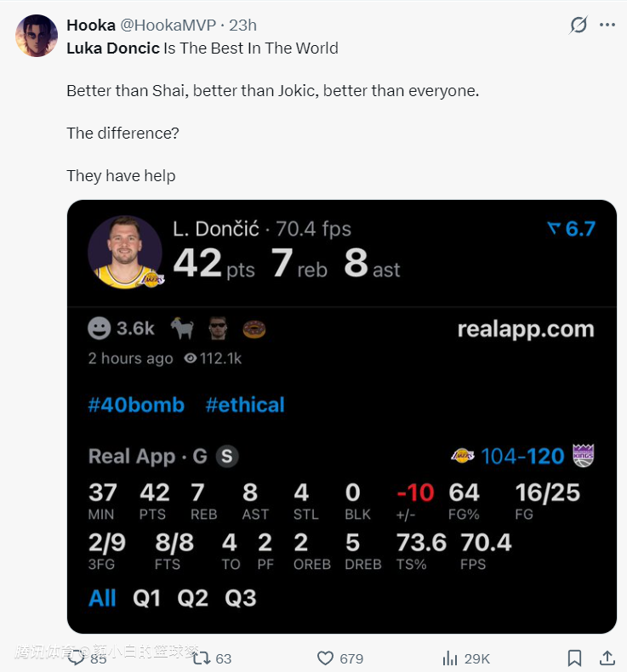Repost this post using retweet icon
Viewport: 627px width, 672px height.
(202, 658)
